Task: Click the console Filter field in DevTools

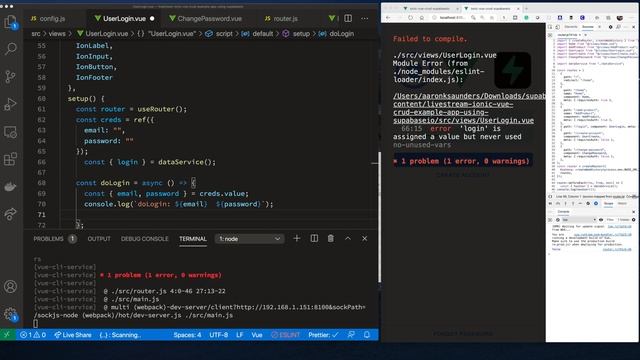Action: tap(610, 220)
